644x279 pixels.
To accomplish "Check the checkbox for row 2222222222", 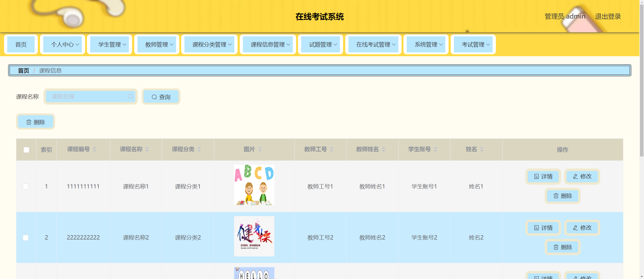I will [26, 238].
